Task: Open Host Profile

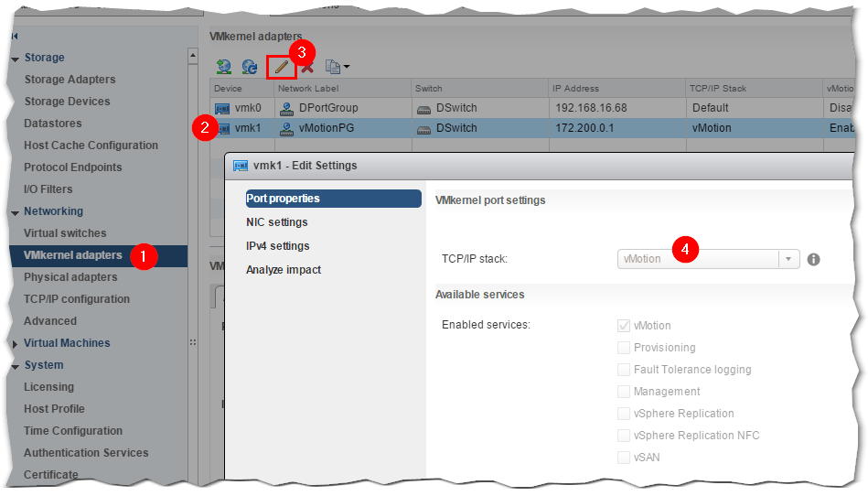Action: (54, 408)
